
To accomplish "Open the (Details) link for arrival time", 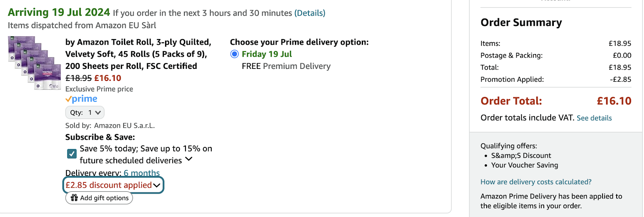I will pyautogui.click(x=310, y=13).
